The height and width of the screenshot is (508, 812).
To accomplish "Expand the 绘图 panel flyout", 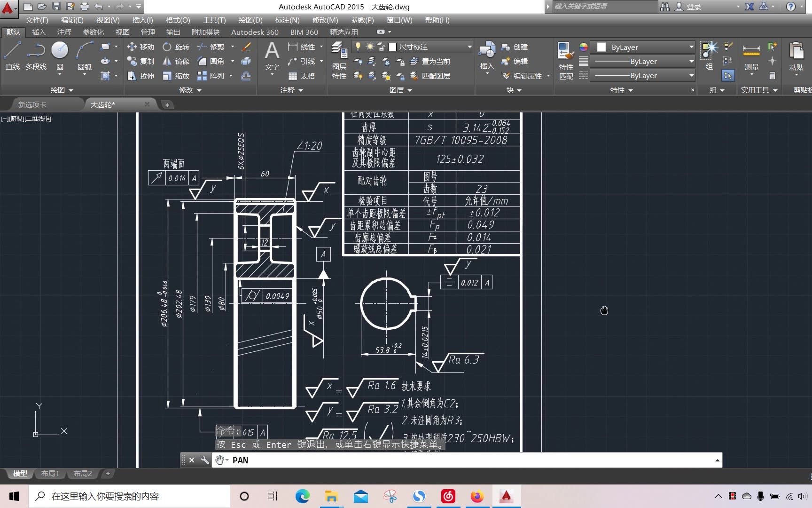I will click(62, 90).
